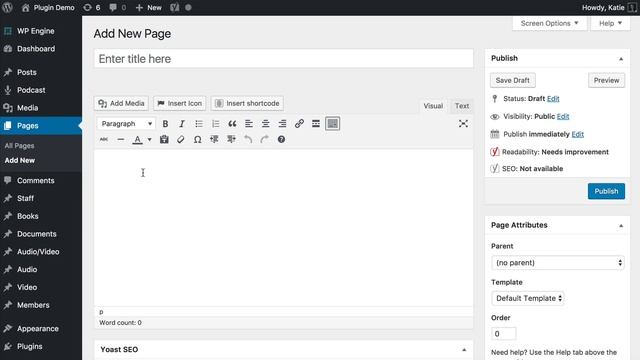Click the Preview button

[607, 80]
